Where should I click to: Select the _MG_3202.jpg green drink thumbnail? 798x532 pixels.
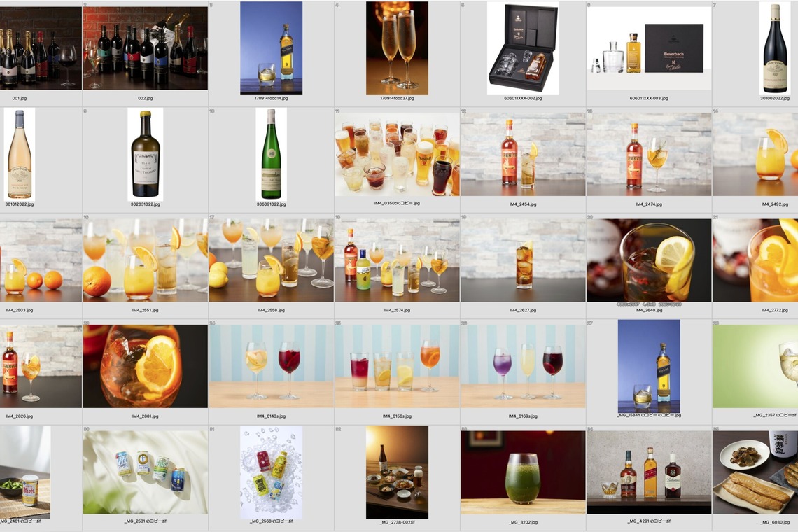click(x=523, y=472)
